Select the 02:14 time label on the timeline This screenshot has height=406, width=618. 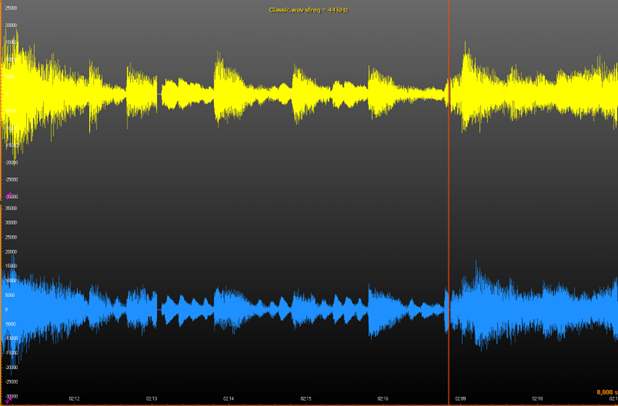(229, 399)
